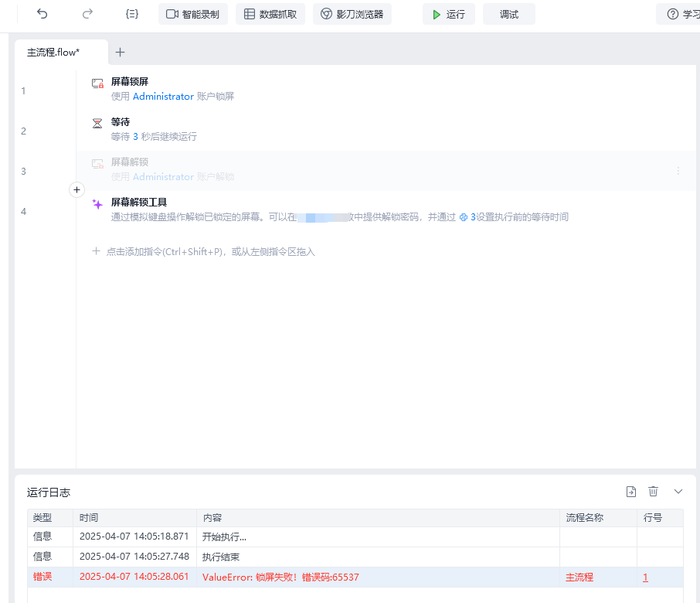Open the variables {≡} panel icon
Image resolution: width=700 pixels, height=603 pixels.
tap(132, 14)
